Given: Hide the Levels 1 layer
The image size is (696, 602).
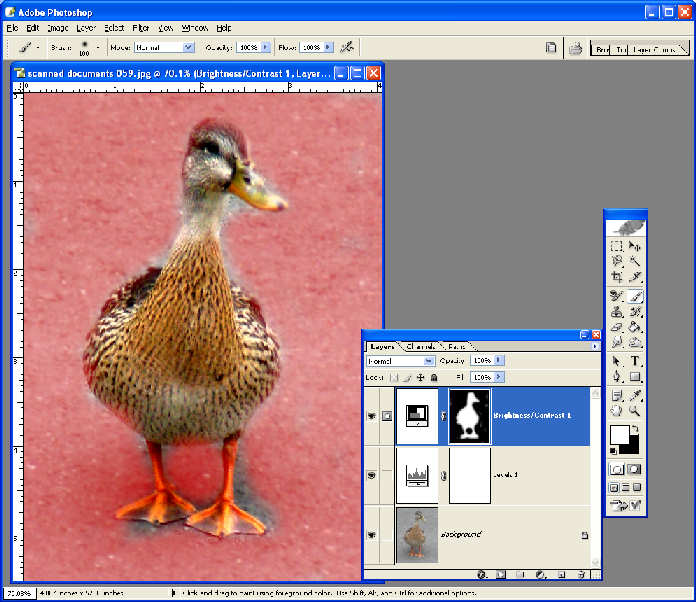Looking at the screenshot, I should [x=372, y=475].
